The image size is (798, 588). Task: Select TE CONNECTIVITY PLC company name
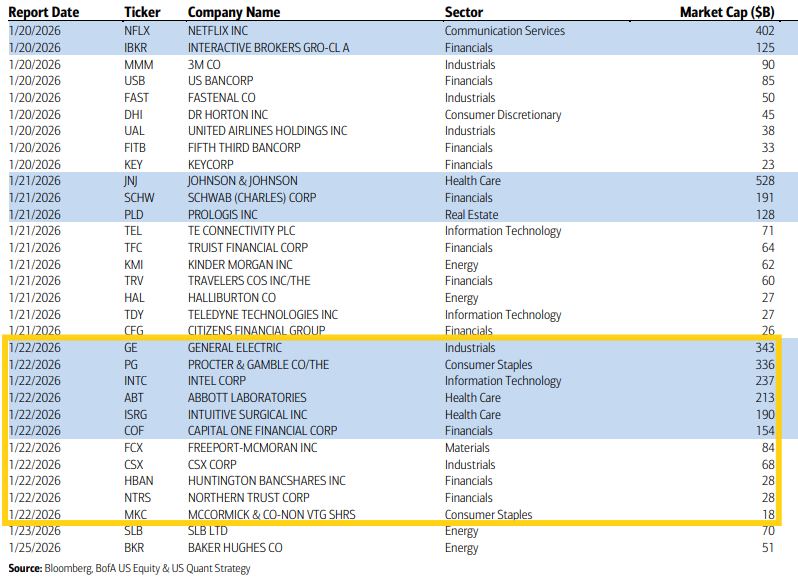[241, 231]
